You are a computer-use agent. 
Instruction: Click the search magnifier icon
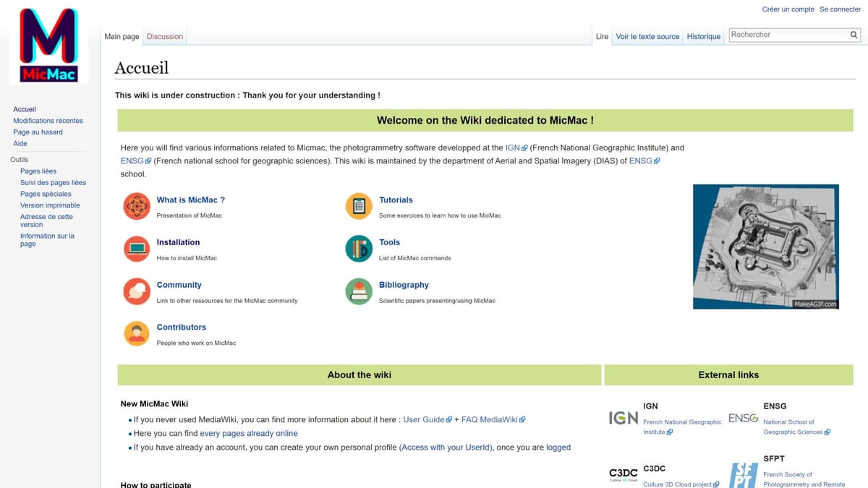tap(854, 35)
